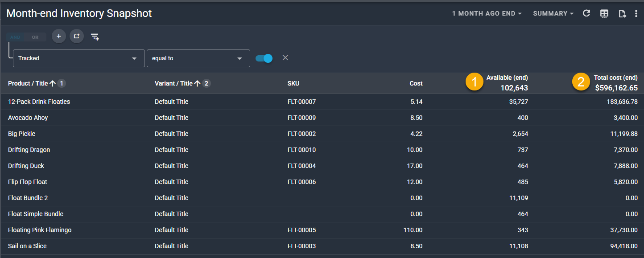
Task: Select AND filter logic
Action: tap(15, 37)
